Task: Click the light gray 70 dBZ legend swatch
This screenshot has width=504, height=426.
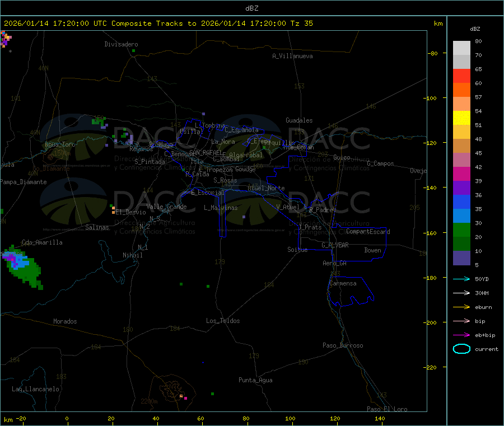Action: [x=461, y=48]
